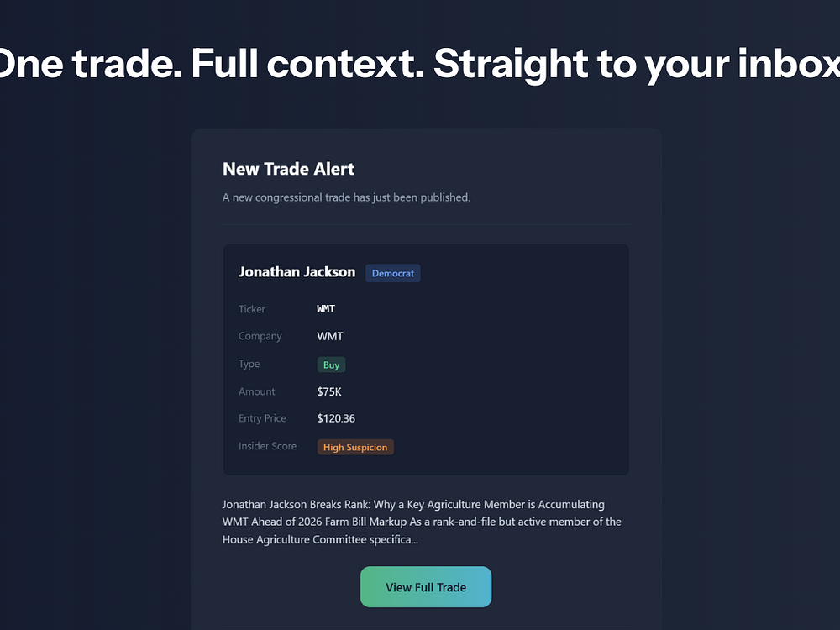Click the Company field label
Viewport: 840px width, 630px height.
(x=260, y=337)
